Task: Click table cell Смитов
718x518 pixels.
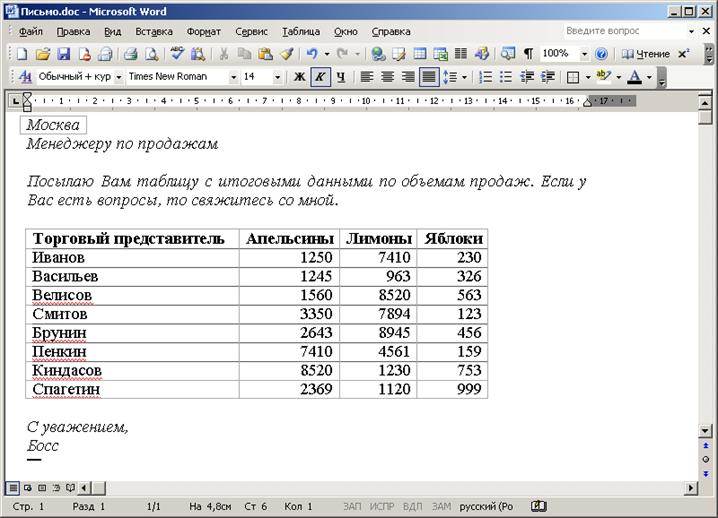Action: 132,314
